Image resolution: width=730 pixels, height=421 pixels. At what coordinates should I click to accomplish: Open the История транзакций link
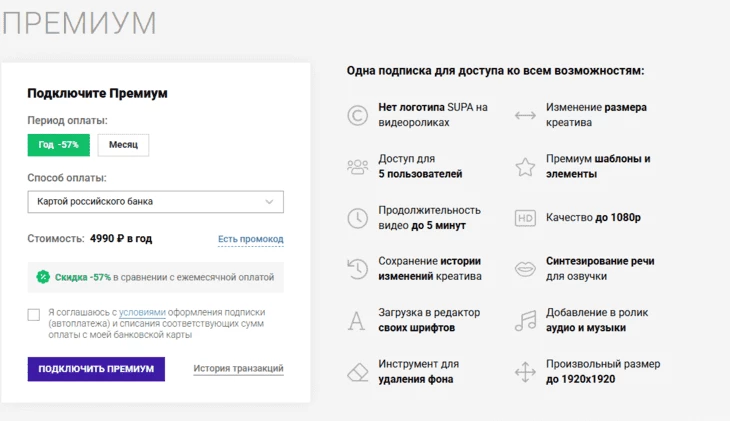pos(238,369)
